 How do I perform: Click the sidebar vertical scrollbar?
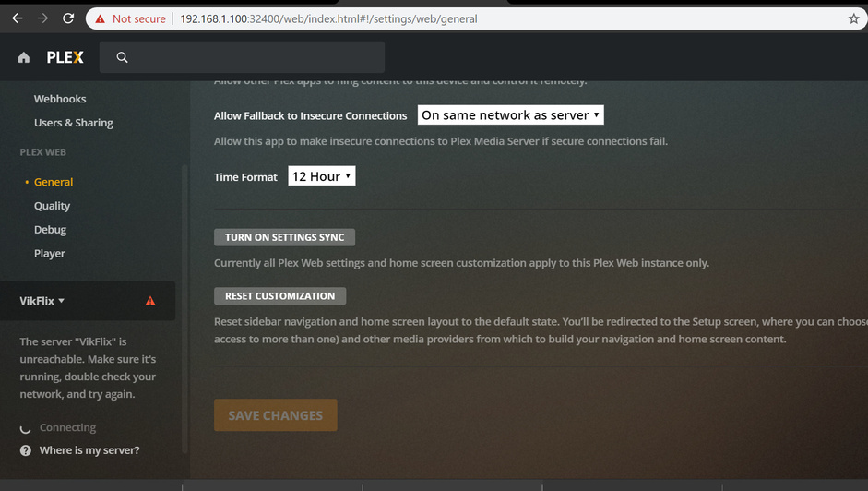184,308
